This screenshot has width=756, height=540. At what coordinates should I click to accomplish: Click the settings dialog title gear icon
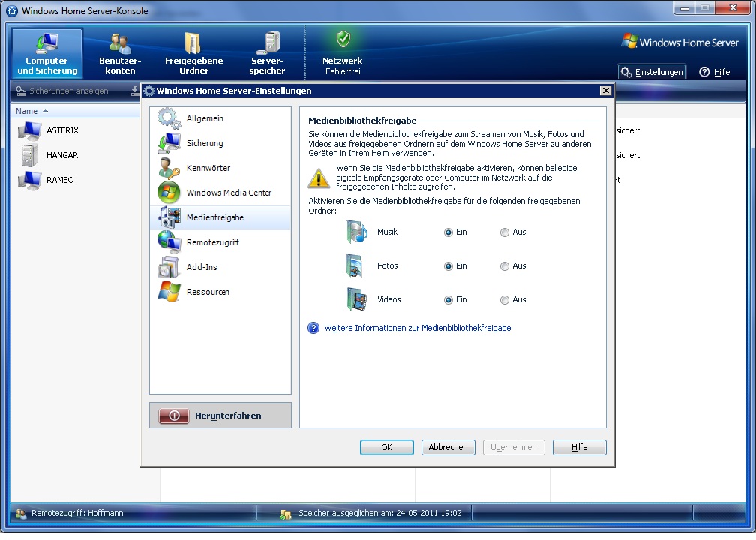(149, 91)
